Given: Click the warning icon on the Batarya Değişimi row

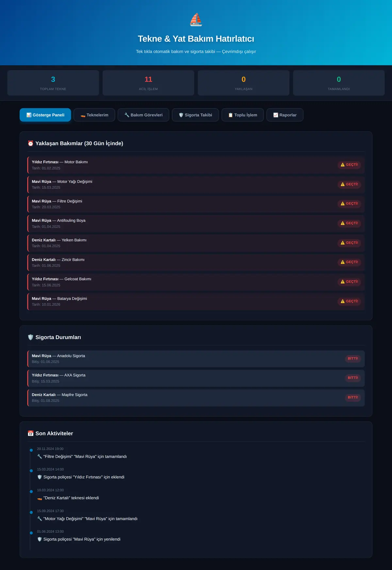Looking at the screenshot, I should 343,301.
